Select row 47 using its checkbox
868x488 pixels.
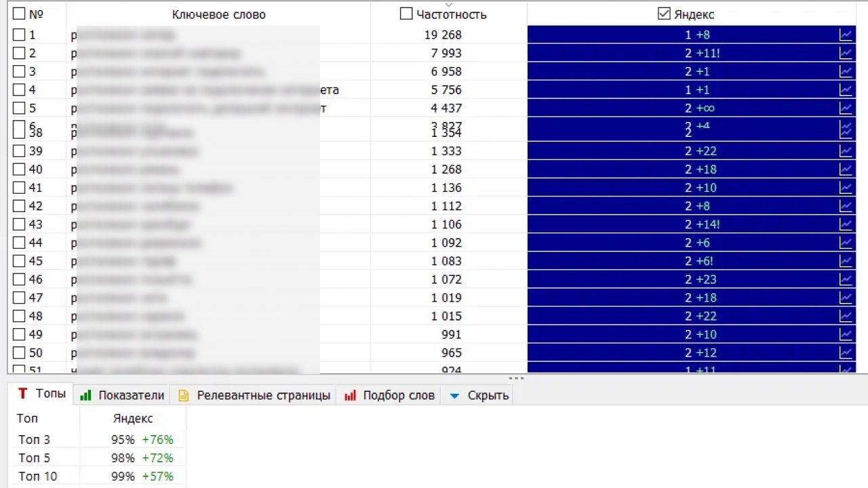click(x=19, y=297)
